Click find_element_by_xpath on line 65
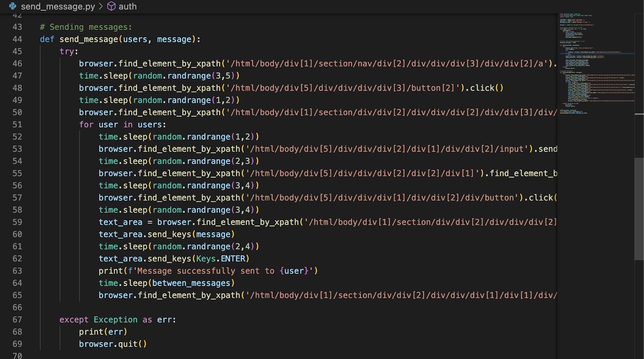644x359 pixels. click(189, 295)
